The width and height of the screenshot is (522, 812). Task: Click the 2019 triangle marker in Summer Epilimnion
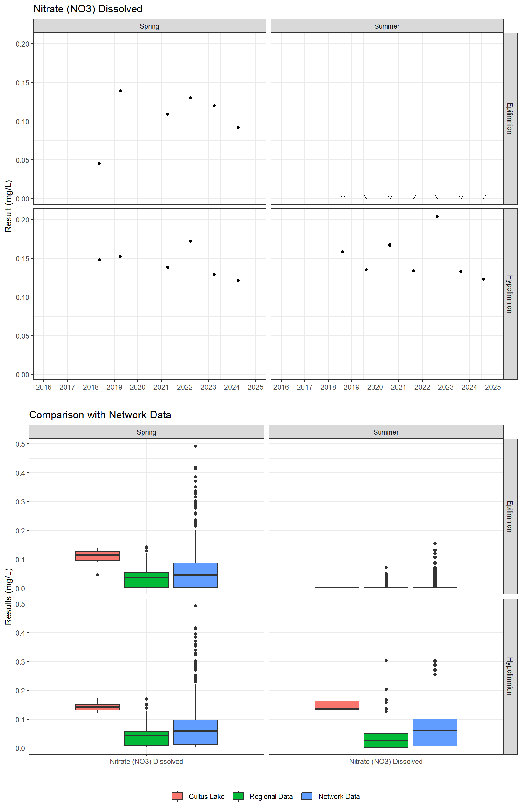coord(366,197)
